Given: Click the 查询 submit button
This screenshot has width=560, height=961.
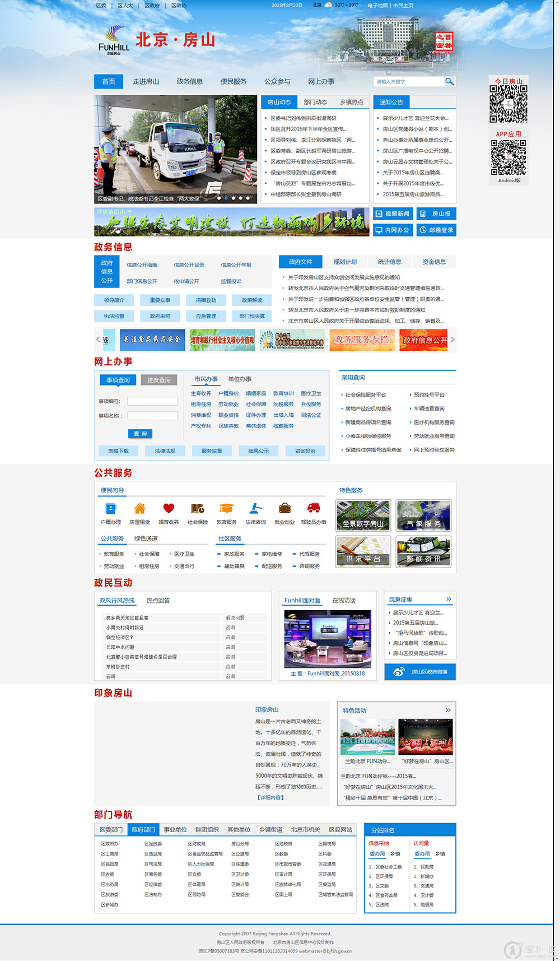Looking at the screenshot, I should click(x=140, y=434).
